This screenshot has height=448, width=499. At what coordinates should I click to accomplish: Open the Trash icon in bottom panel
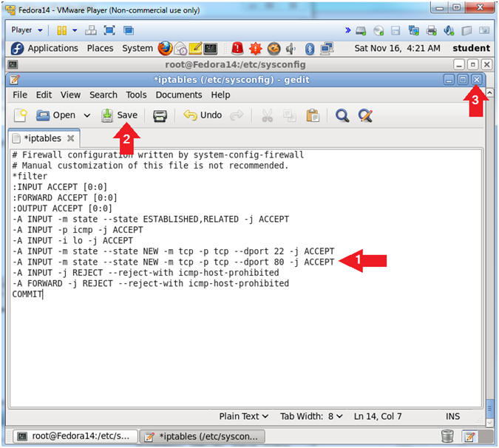point(447,436)
